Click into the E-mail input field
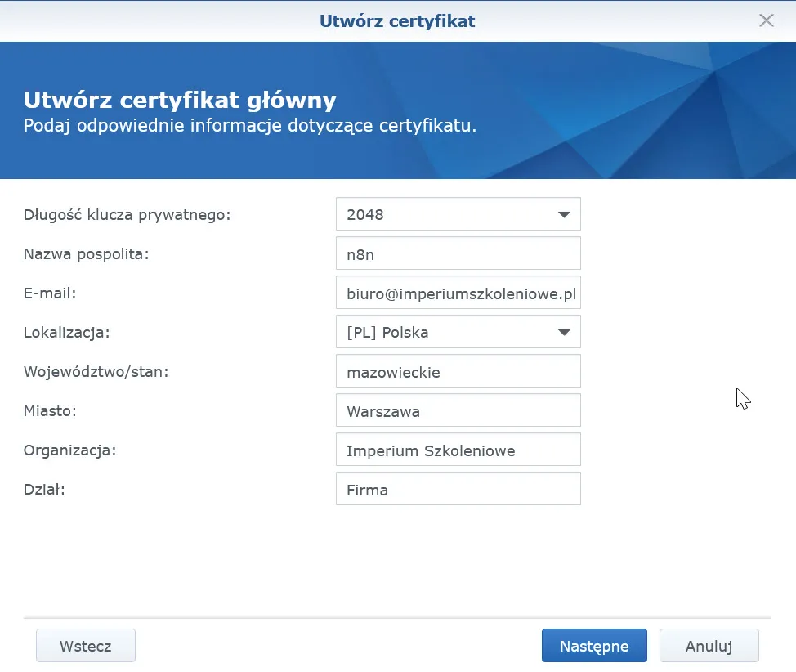 458,293
